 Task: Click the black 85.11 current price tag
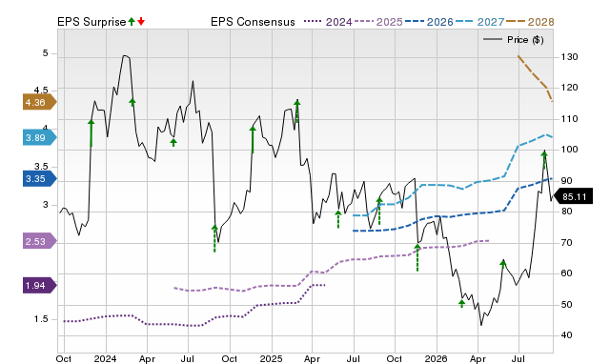(573, 196)
